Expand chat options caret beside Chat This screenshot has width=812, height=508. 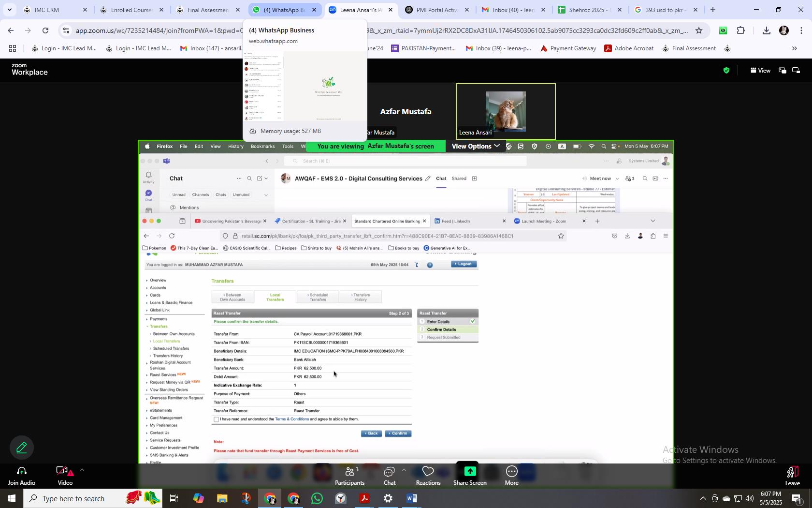point(404,470)
